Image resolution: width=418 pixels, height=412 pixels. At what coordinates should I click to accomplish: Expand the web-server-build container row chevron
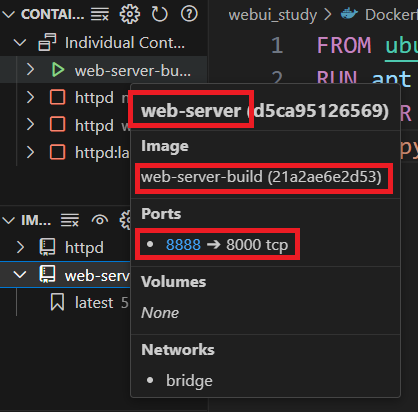(x=30, y=70)
